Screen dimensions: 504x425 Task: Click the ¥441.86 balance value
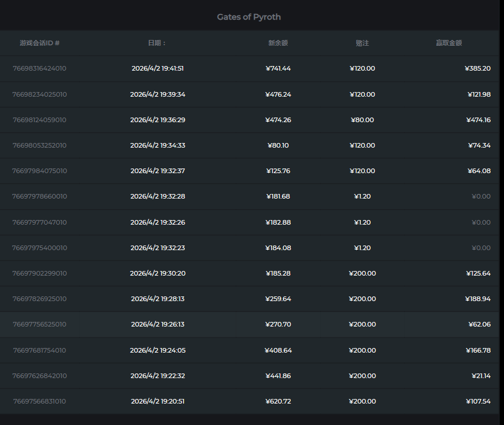point(278,376)
